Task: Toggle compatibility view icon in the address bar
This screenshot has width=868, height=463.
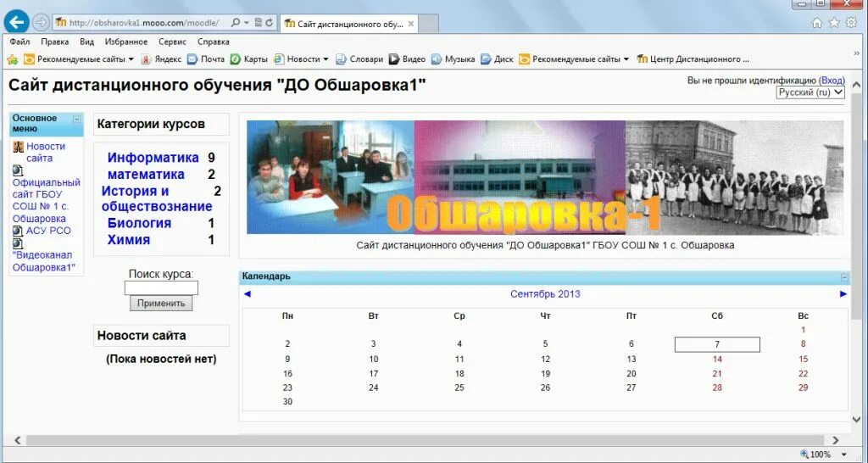Action: tap(259, 23)
